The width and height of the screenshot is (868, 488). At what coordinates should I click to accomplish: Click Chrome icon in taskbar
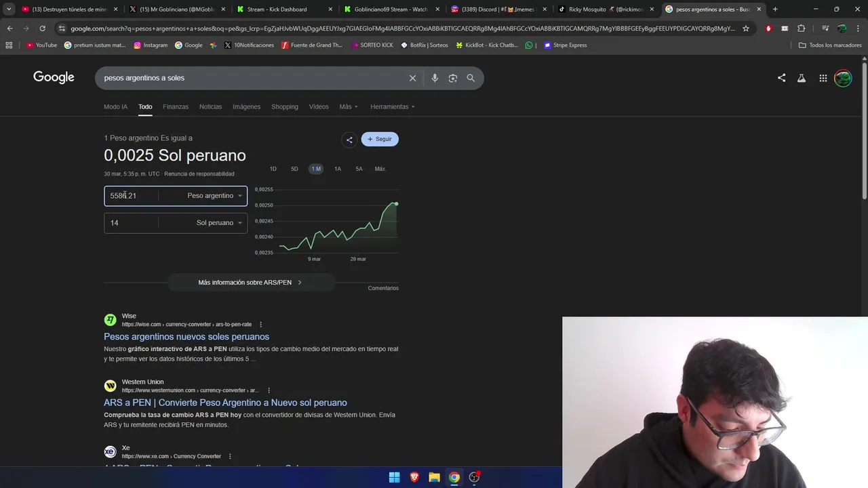(454, 477)
